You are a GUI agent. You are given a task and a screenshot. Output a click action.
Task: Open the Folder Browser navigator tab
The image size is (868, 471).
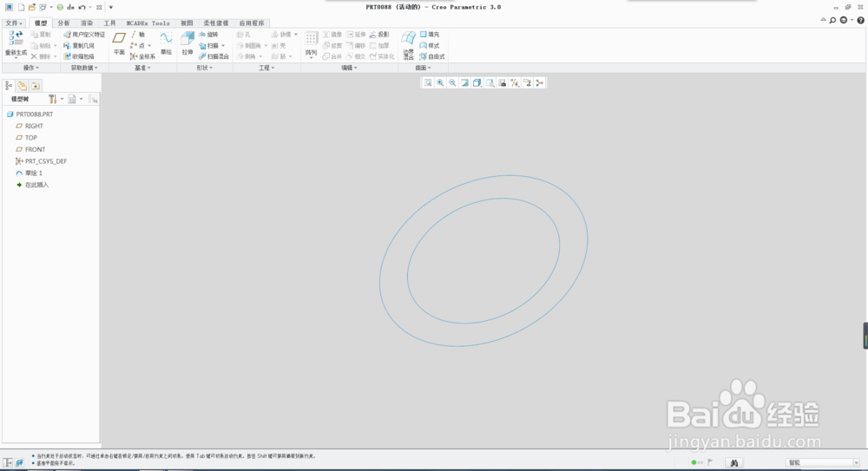[x=23, y=86]
